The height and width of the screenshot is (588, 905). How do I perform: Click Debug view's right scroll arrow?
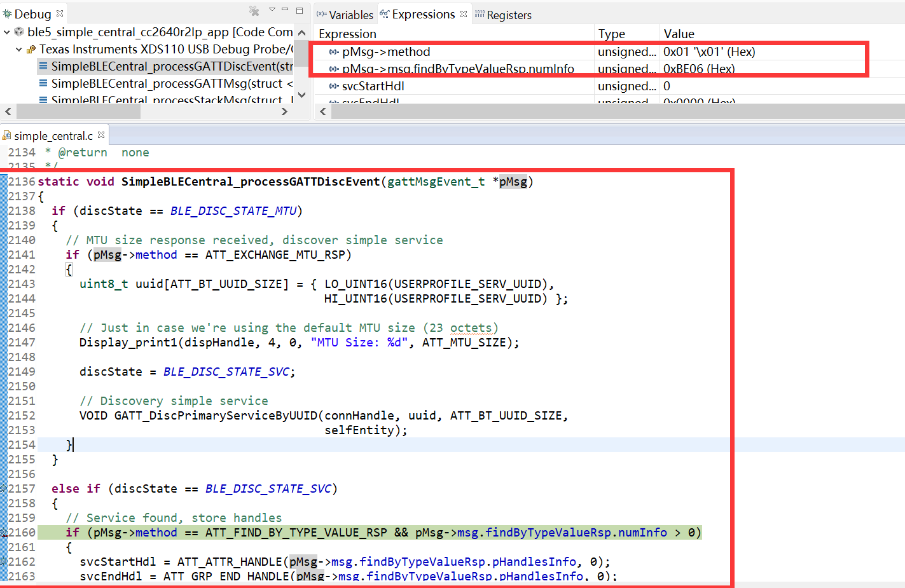coord(284,111)
